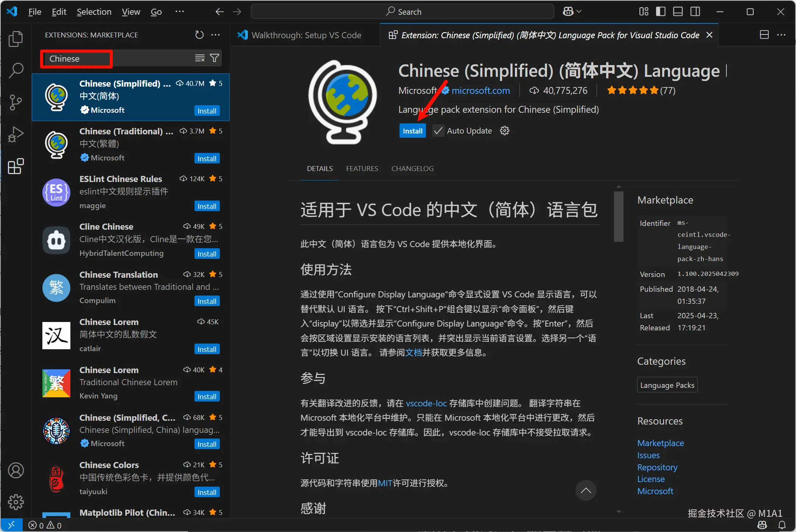Open the Search view in activity bar
The height and width of the screenshot is (532, 796).
click(x=16, y=70)
